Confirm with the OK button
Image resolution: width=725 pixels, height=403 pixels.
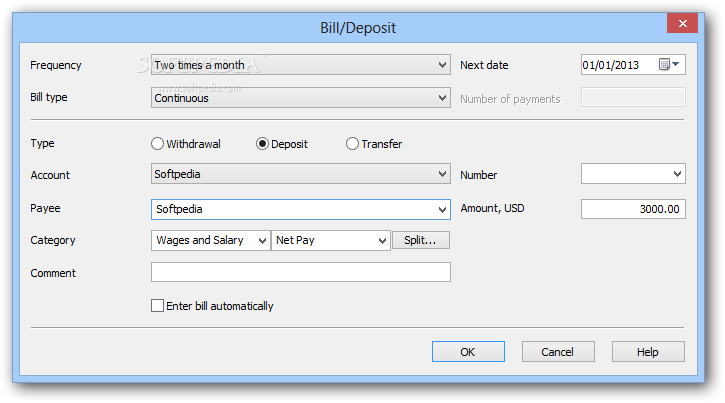pos(468,352)
